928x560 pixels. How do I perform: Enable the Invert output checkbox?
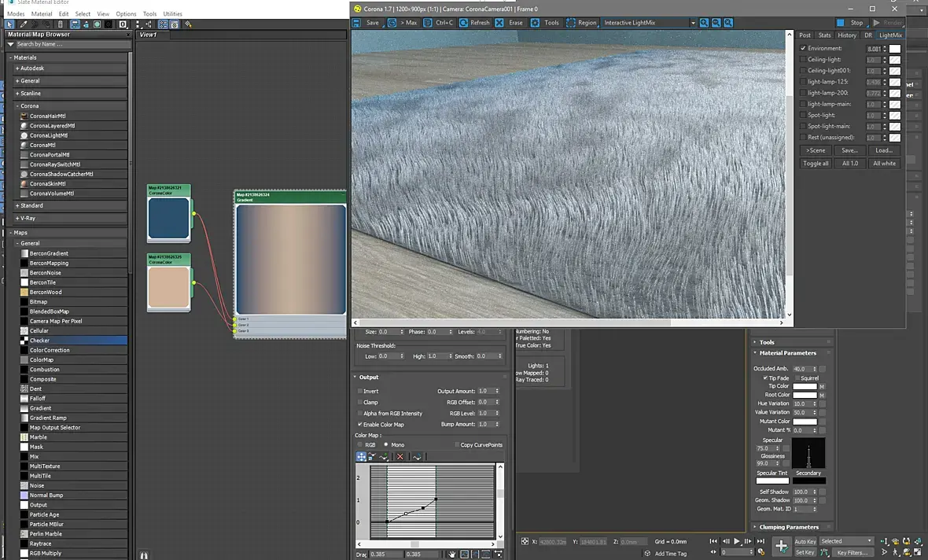point(360,391)
